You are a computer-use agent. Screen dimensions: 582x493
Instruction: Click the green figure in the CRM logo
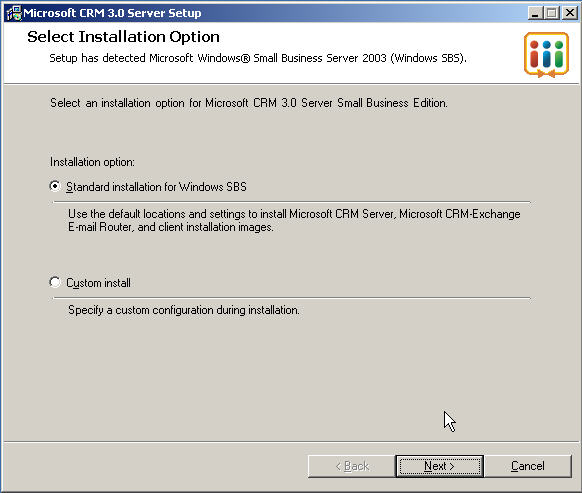click(x=559, y=54)
